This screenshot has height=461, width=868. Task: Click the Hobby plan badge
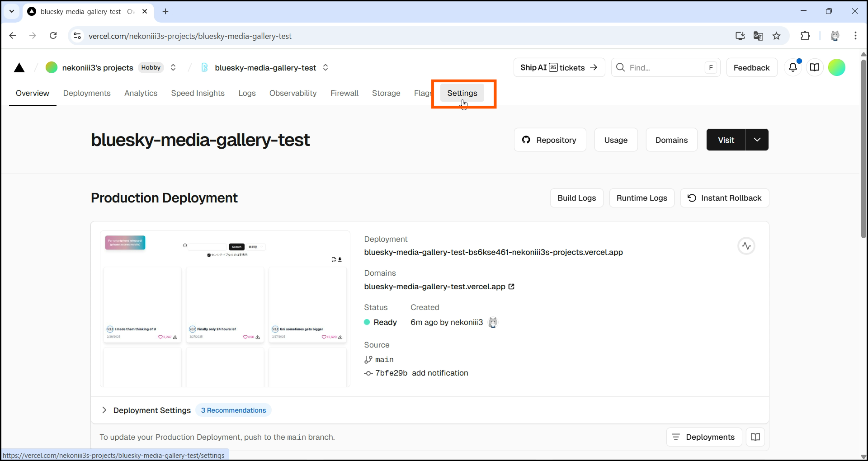151,67
